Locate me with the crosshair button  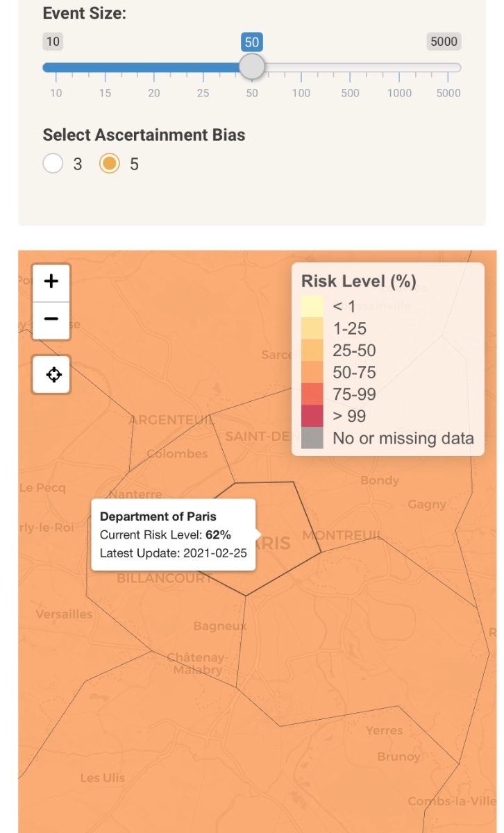click(51, 375)
